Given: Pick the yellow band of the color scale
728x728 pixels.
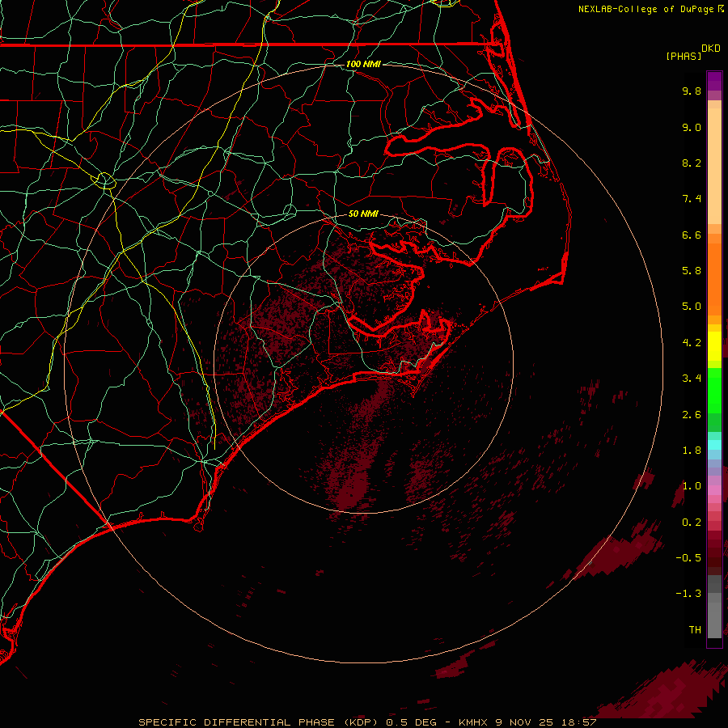Looking at the screenshot, I should pyautogui.click(x=714, y=346).
